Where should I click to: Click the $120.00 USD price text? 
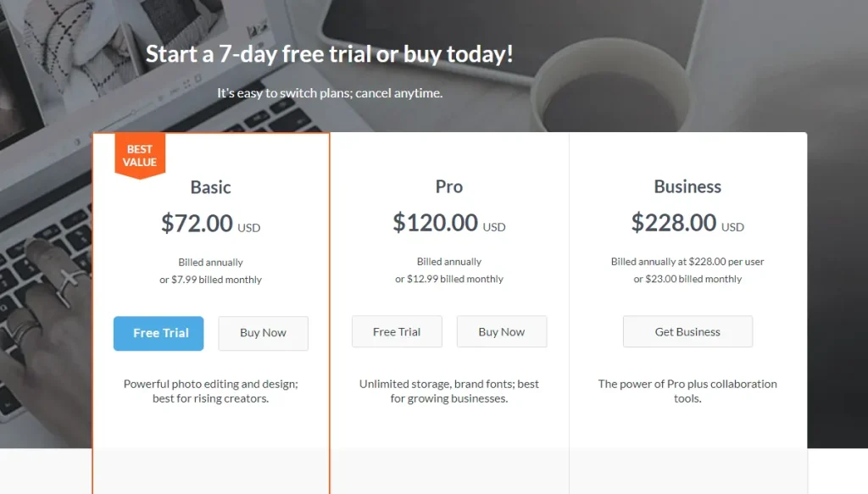coord(448,223)
